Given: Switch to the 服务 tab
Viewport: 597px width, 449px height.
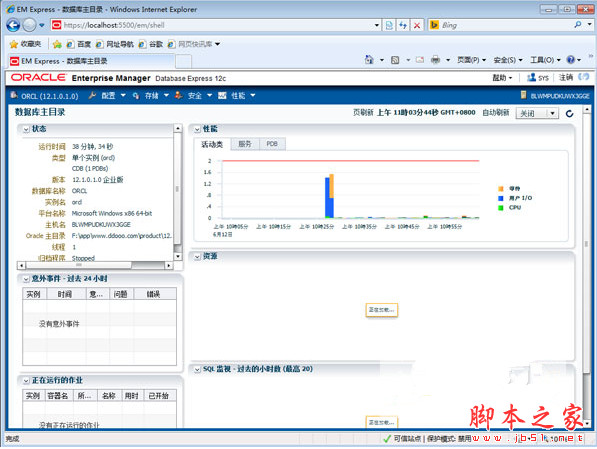Looking at the screenshot, I should (245, 144).
